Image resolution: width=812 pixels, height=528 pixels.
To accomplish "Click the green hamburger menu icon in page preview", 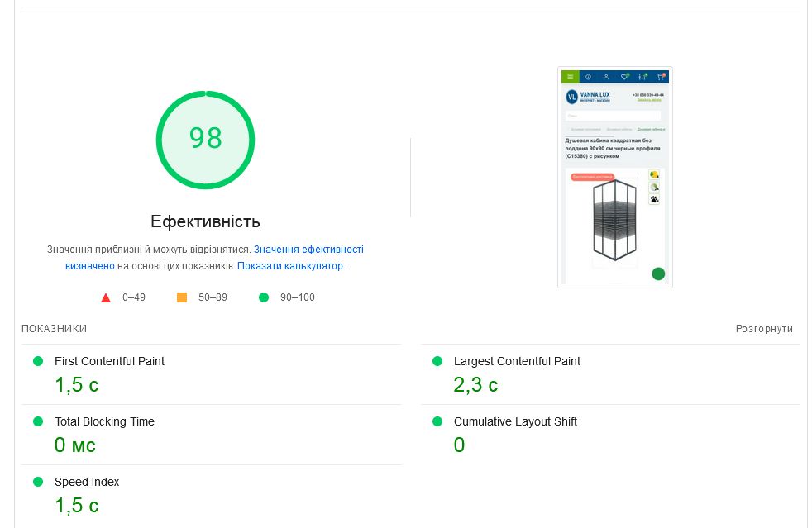I will click(x=570, y=77).
